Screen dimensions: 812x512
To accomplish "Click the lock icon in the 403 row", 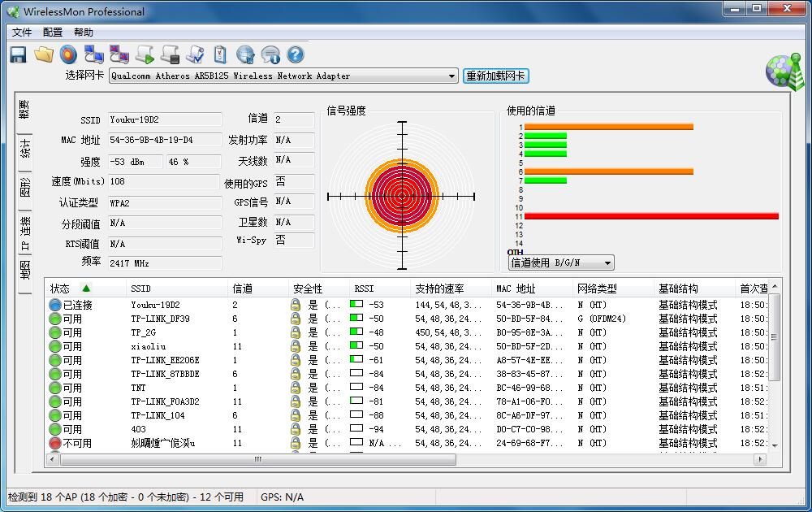I will pos(296,429).
